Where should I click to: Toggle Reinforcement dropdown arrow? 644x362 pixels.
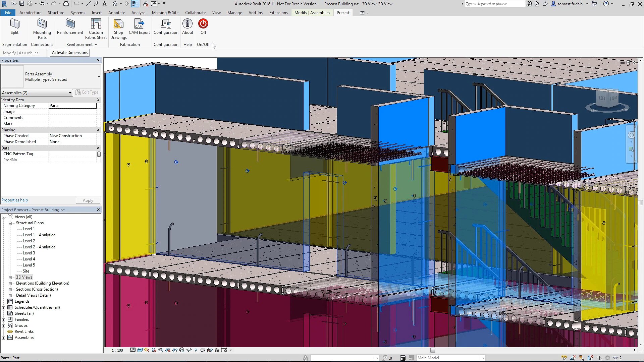pyautogui.click(x=96, y=45)
